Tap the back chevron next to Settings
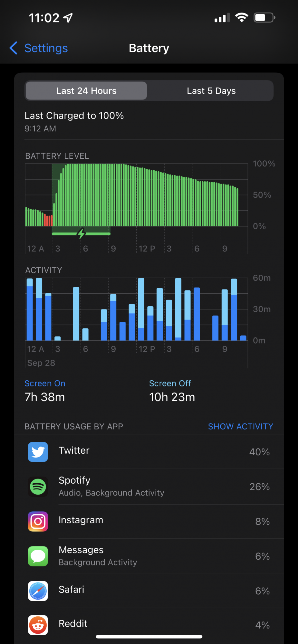Image resolution: width=298 pixels, height=644 pixels. [14, 48]
